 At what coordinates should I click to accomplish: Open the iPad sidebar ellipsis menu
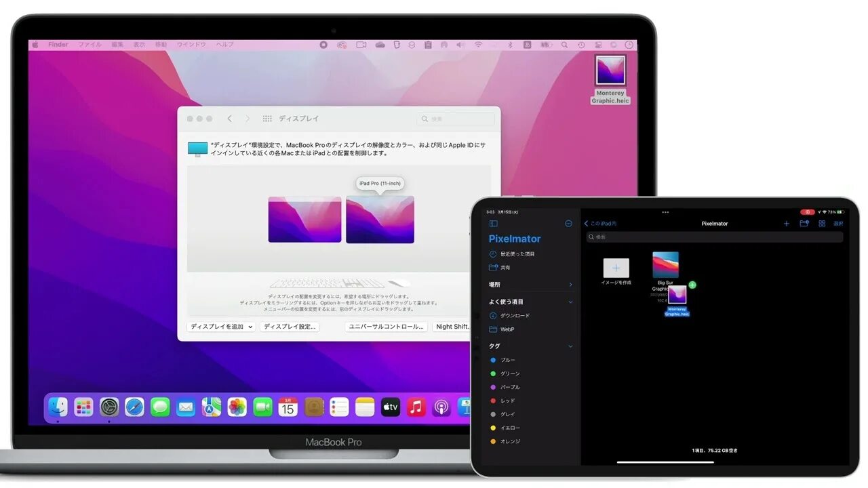pyautogui.click(x=568, y=224)
